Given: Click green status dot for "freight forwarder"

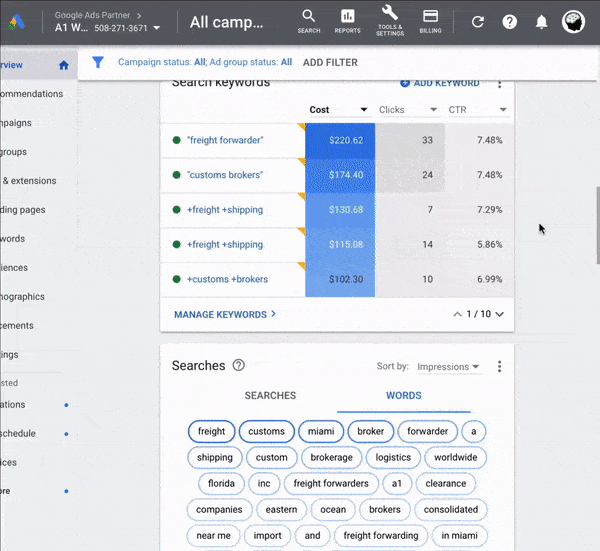Looking at the screenshot, I should pyautogui.click(x=176, y=140).
